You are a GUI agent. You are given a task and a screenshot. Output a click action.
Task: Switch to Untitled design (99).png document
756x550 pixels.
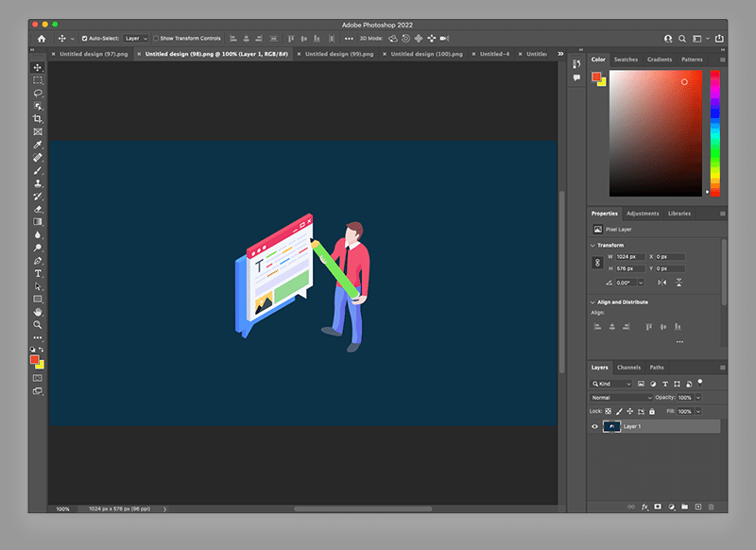[338, 54]
